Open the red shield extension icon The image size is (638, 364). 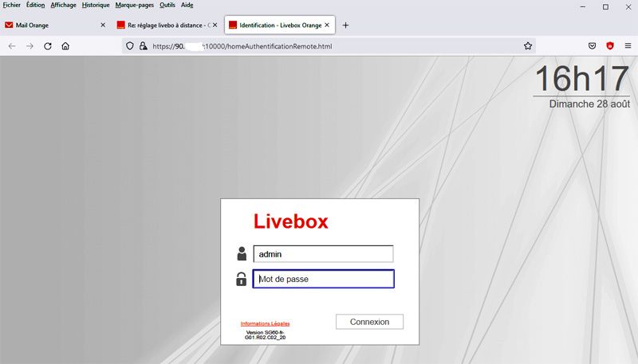coord(610,46)
